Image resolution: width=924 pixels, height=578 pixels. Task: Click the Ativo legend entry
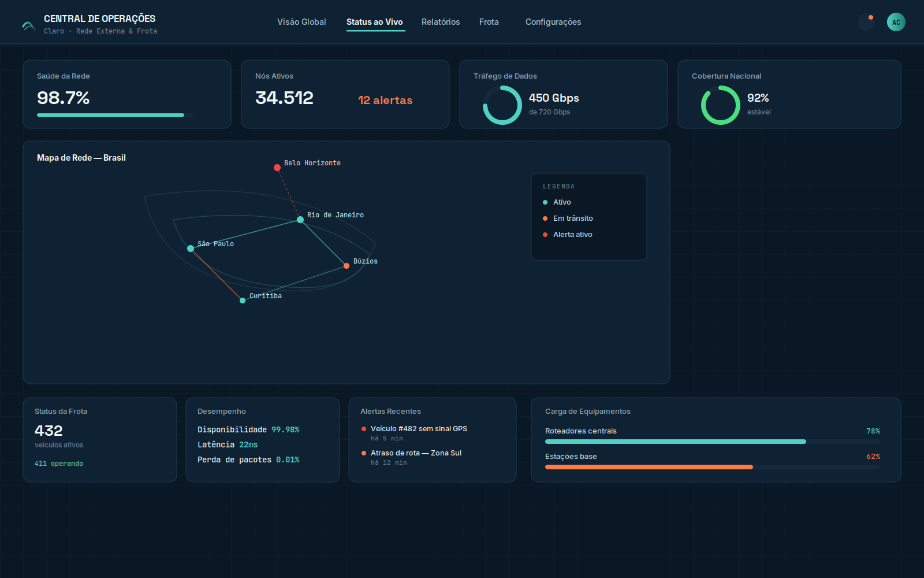pyautogui.click(x=557, y=202)
